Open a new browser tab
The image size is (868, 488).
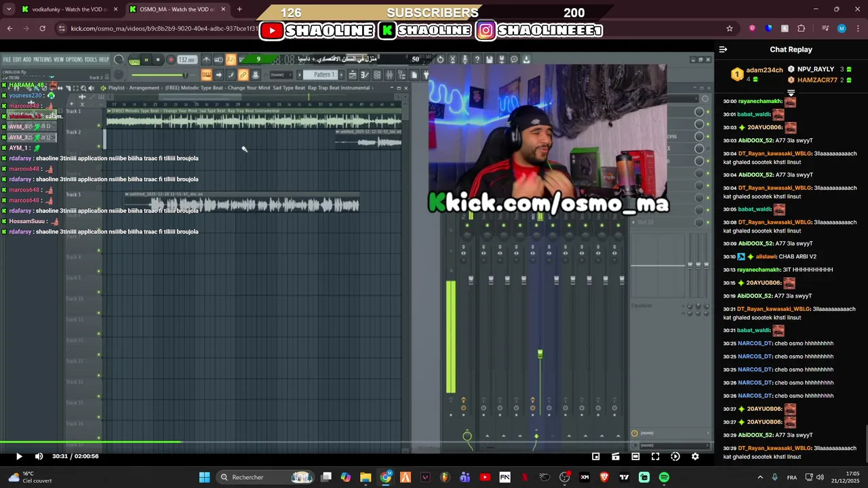(x=239, y=9)
